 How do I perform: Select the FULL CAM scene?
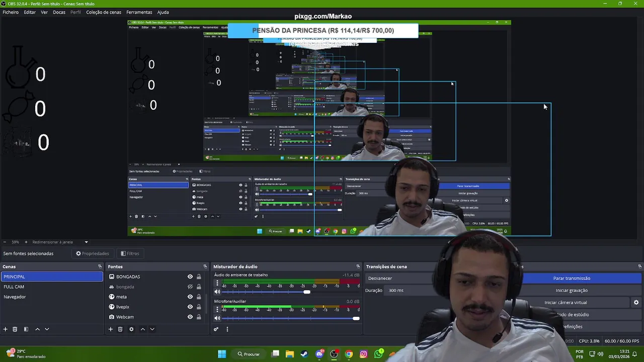pos(52,287)
